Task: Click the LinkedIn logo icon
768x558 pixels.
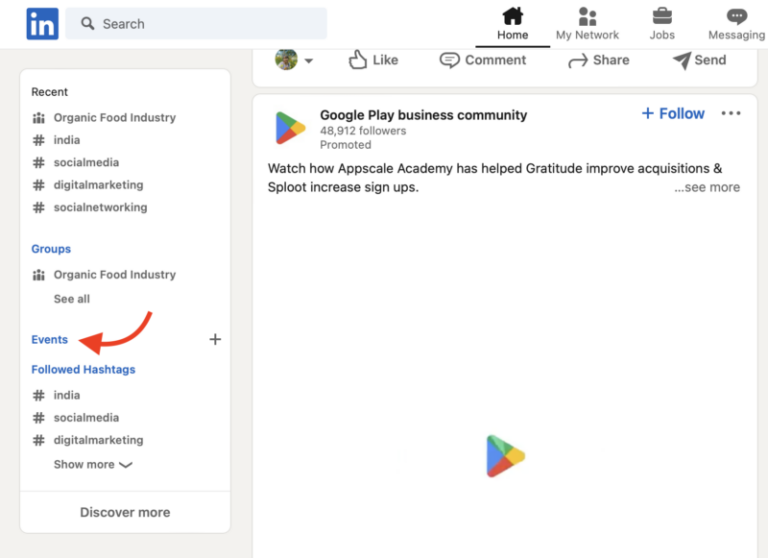Action: coord(42,24)
